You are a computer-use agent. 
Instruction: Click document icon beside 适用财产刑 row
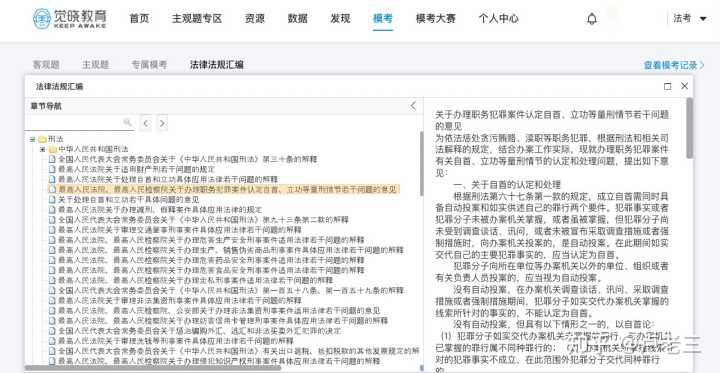[x=52, y=169]
